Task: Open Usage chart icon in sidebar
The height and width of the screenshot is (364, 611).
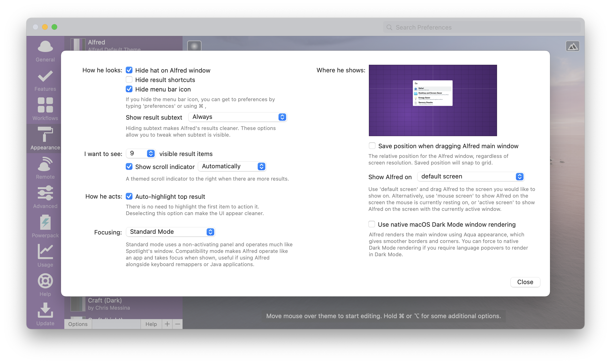Action: point(45,252)
